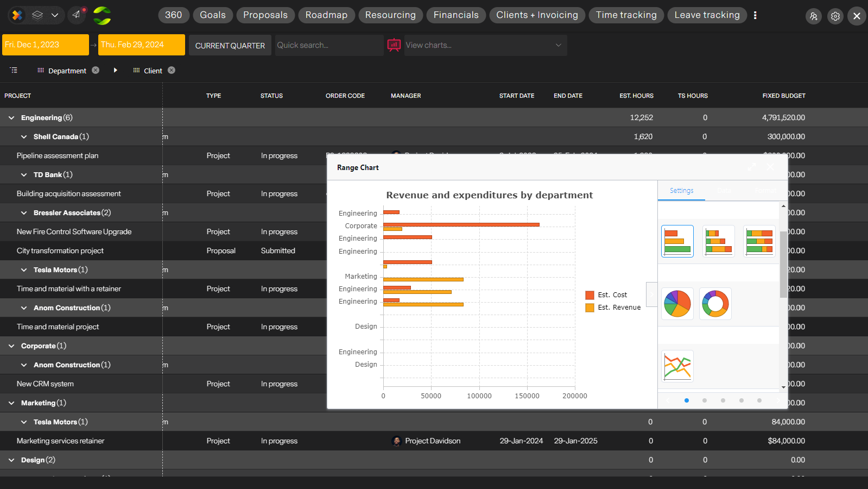This screenshot has width=868, height=489.
Task: Choose the 100% stacked bar chart type
Action: (x=759, y=241)
